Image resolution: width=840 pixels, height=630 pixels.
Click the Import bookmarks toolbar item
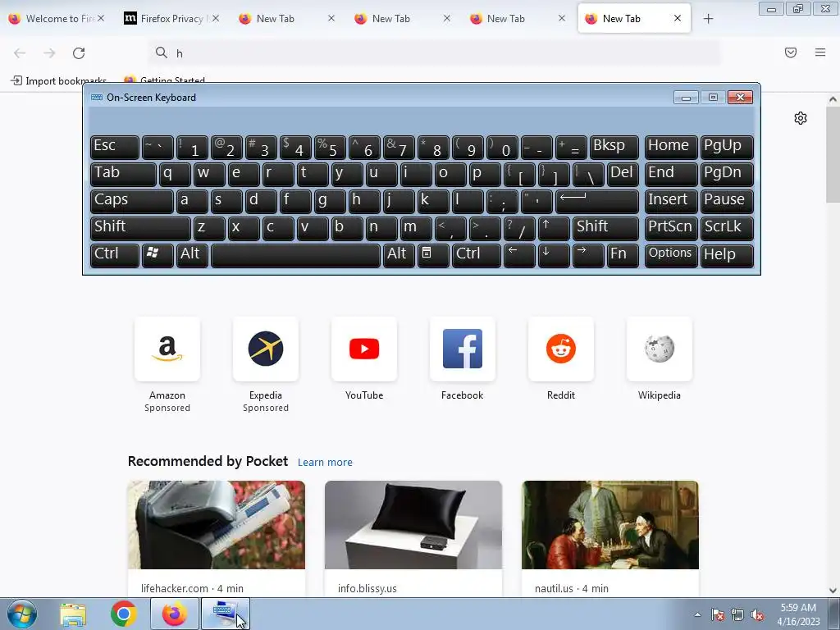pyautogui.click(x=59, y=81)
